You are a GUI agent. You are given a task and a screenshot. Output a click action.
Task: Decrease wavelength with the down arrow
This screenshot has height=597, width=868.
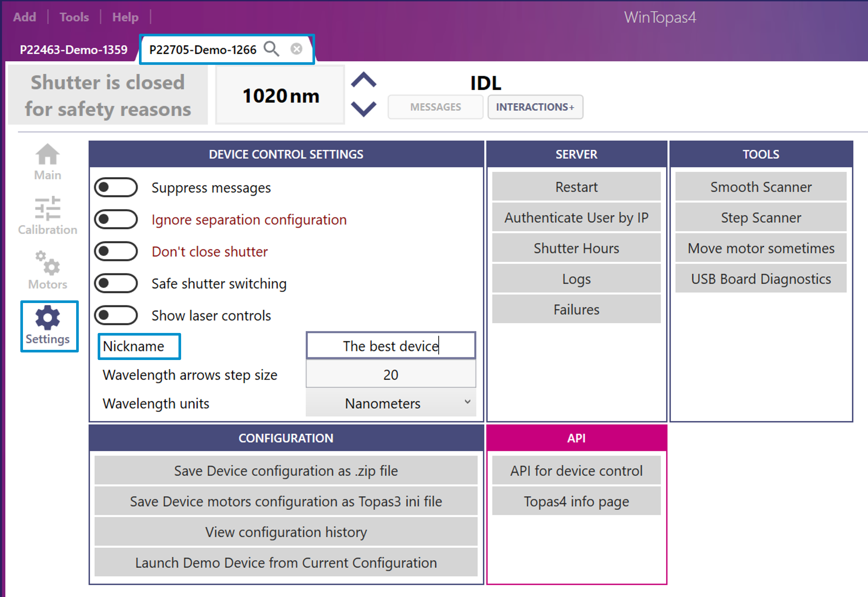(x=363, y=109)
